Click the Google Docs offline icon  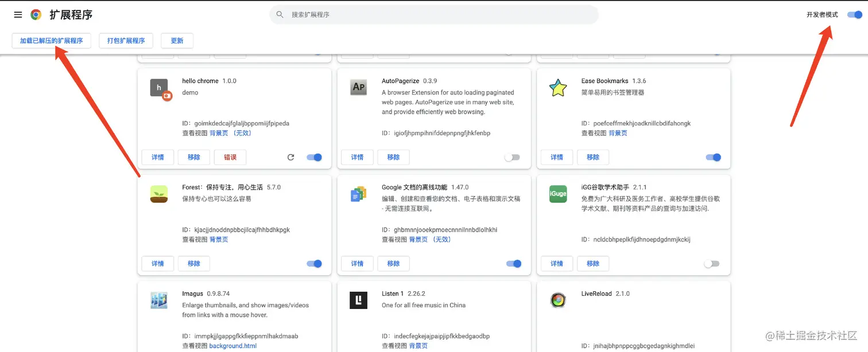point(358,194)
